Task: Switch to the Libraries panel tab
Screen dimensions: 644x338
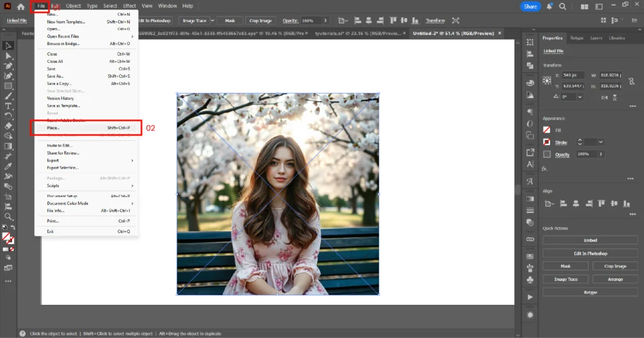Action: (617, 38)
